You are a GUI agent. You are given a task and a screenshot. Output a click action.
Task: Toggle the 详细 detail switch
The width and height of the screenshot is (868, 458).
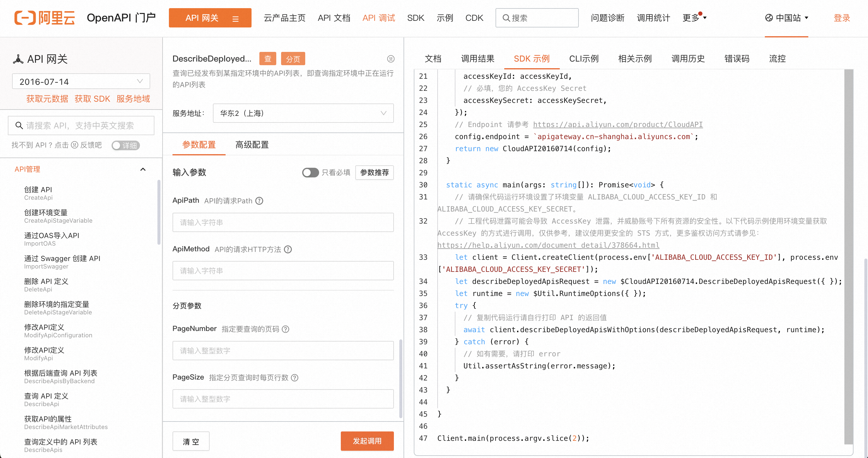tap(126, 145)
